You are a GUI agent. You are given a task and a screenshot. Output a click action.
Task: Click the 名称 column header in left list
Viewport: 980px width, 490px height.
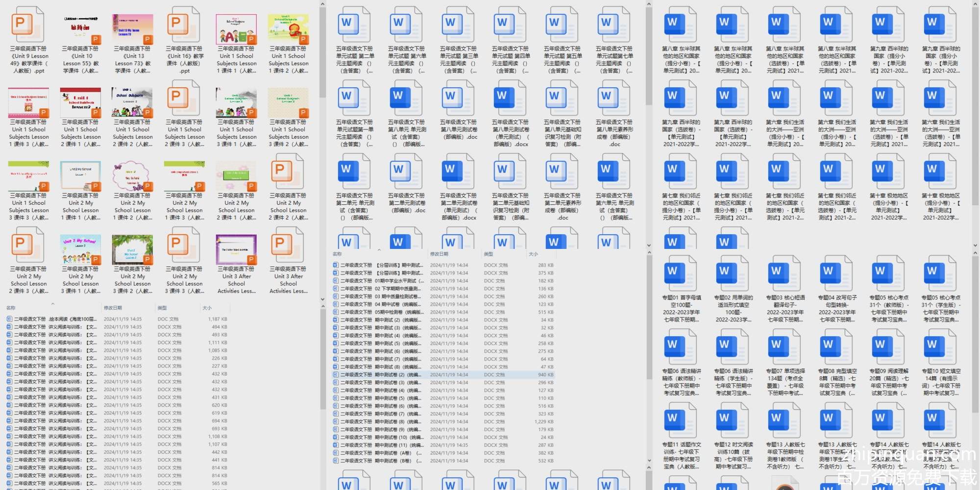tap(11, 308)
